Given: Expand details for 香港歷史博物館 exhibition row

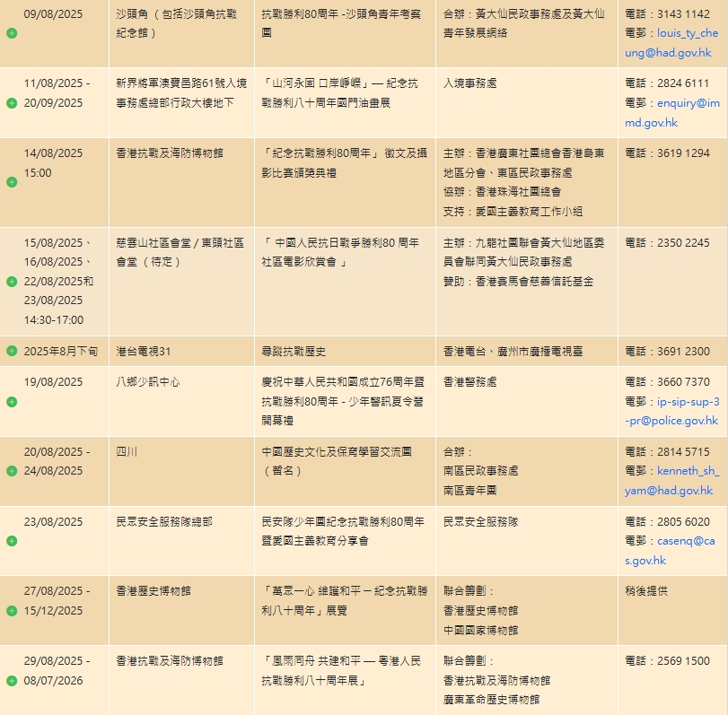Looking at the screenshot, I should (x=12, y=611).
